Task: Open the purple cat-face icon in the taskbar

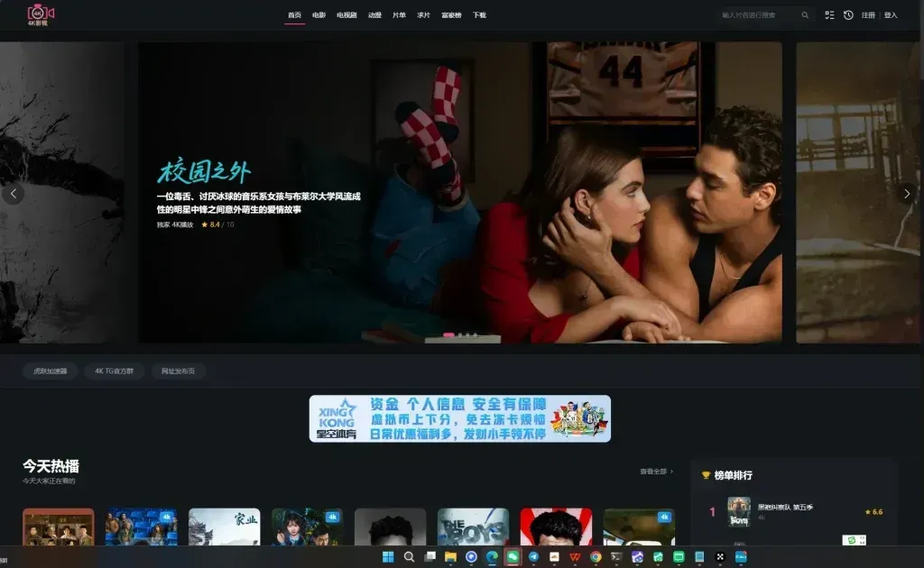Action: click(x=637, y=557)
